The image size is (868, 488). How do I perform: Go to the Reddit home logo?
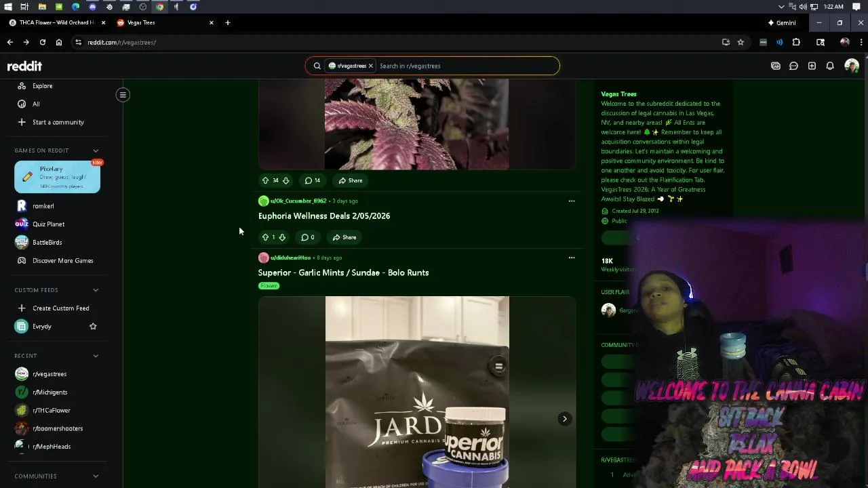point(24,66)
